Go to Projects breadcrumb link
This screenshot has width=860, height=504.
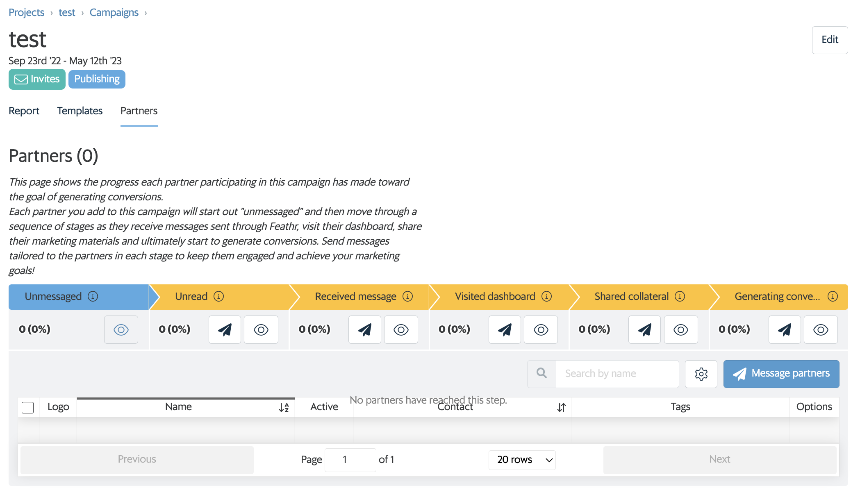coord(26,12)
